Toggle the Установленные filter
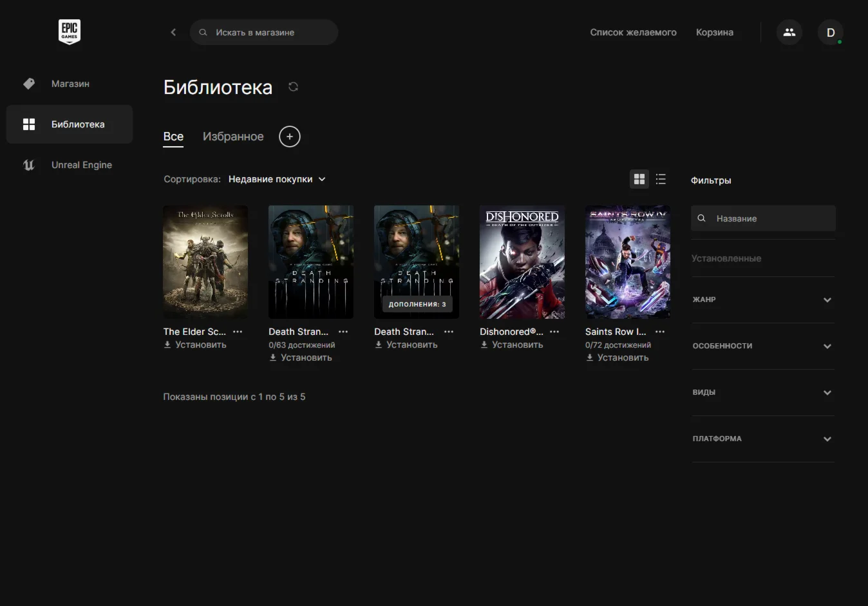The image size is (868, 606). click(726, 258)
